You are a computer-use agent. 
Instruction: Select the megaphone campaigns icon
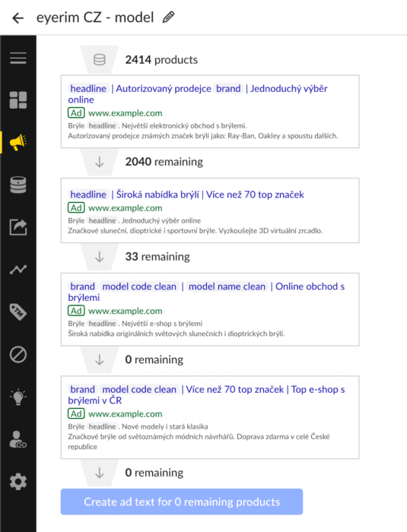pyautogui.click(x=18, y=142)
